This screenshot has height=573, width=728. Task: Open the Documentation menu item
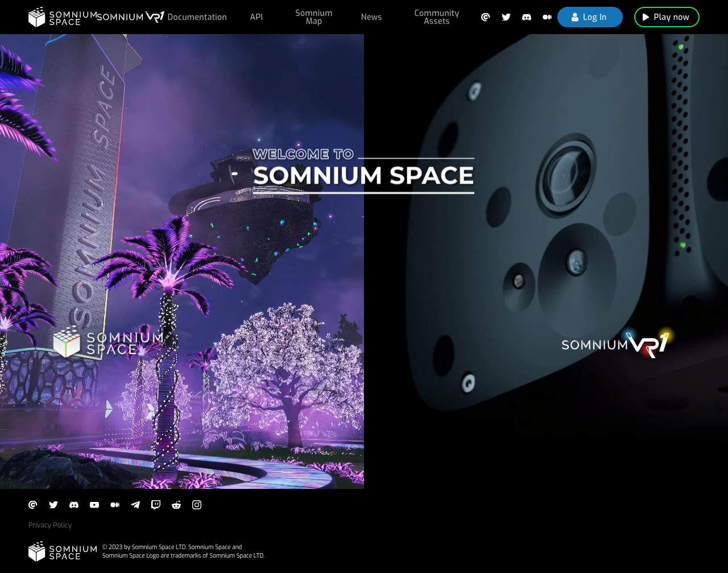click(x=197, y=17)
